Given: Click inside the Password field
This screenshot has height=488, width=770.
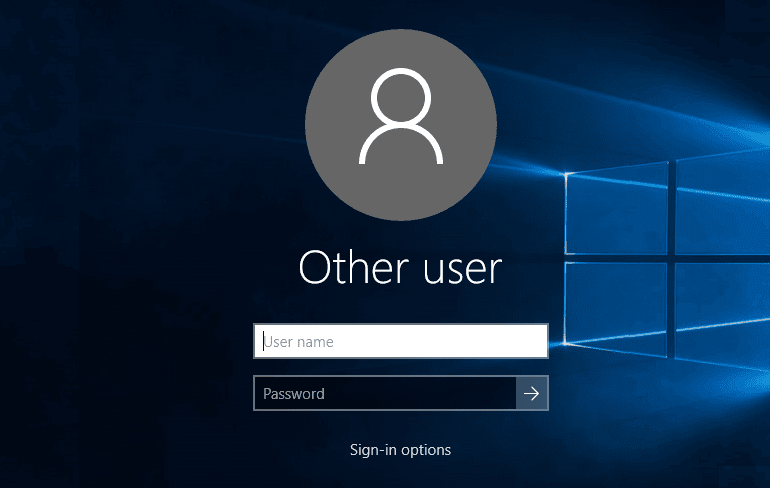Looking at the screenshot, I should (385, 393).
